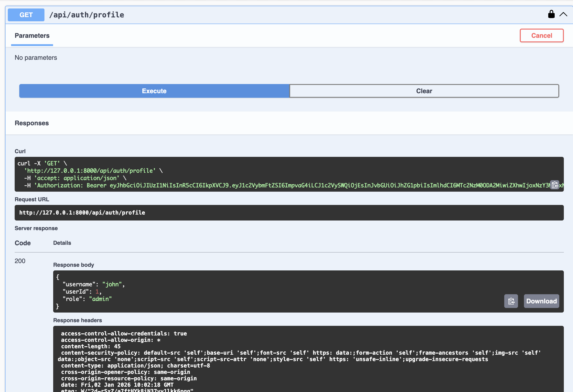Click the 200 response code

point(20,261)
